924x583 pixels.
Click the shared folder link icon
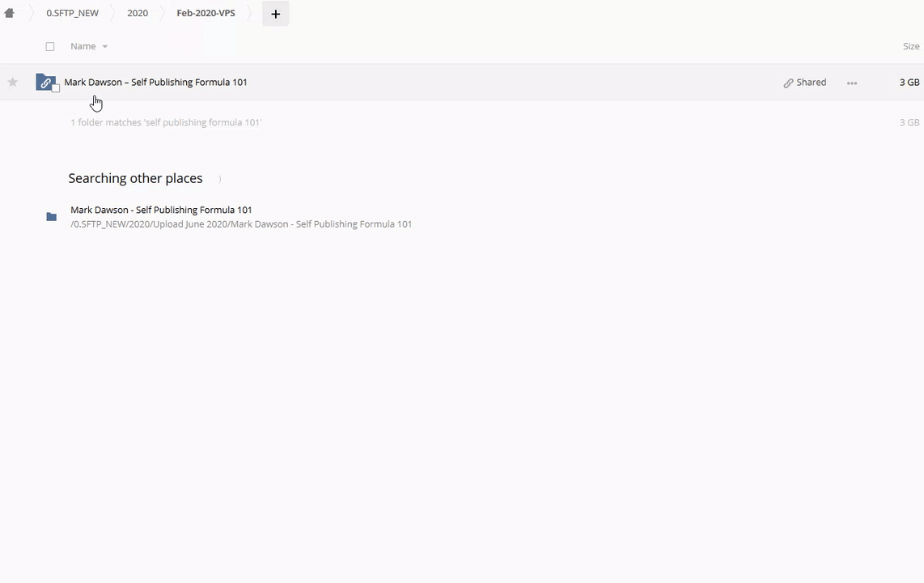point(45,82)
